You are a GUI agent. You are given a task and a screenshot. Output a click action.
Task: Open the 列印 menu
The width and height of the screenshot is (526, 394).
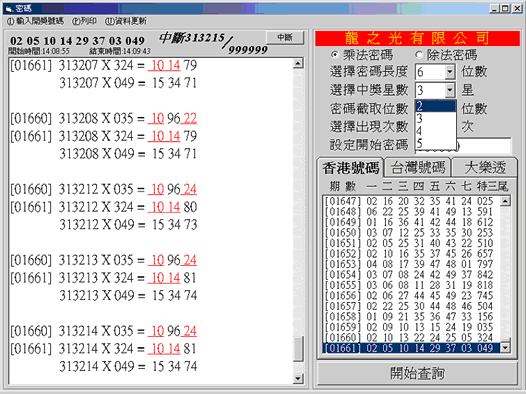click(84, 21)
